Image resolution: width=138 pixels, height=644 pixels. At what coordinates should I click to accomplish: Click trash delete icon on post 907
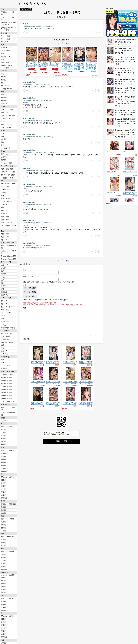pos(95,90)
